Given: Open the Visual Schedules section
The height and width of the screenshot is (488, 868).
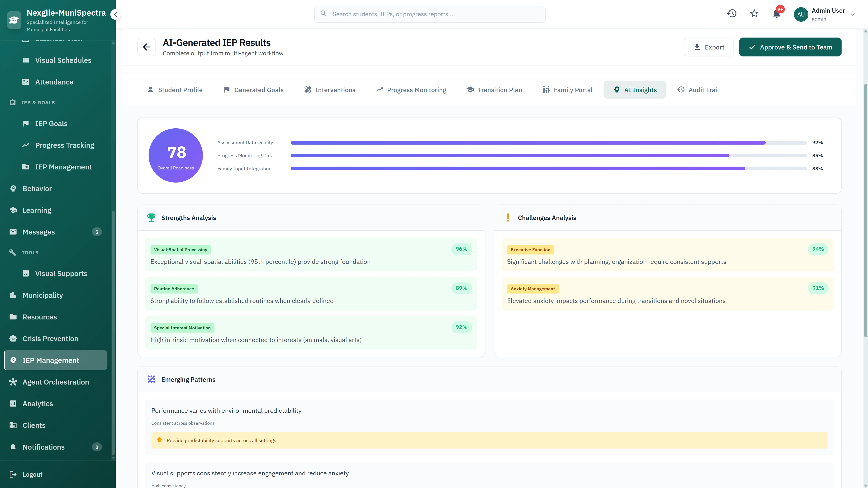Looking at the screenshot, I should click(63, 60).
